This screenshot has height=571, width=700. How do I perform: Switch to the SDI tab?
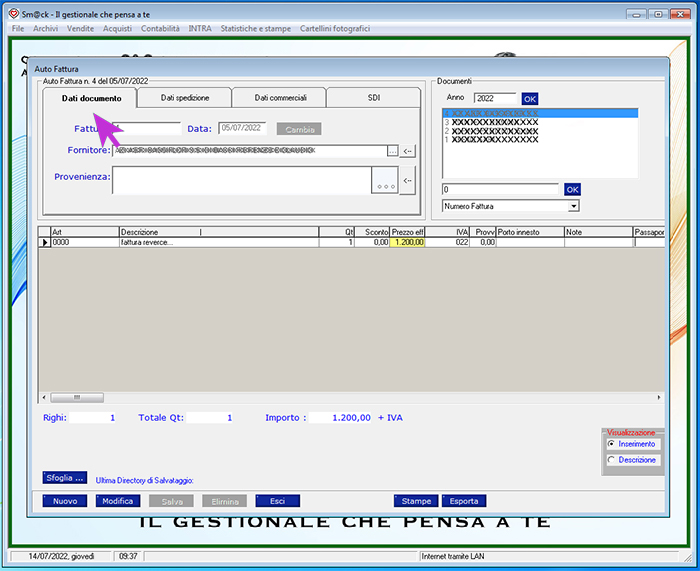(x=374, y=98)
